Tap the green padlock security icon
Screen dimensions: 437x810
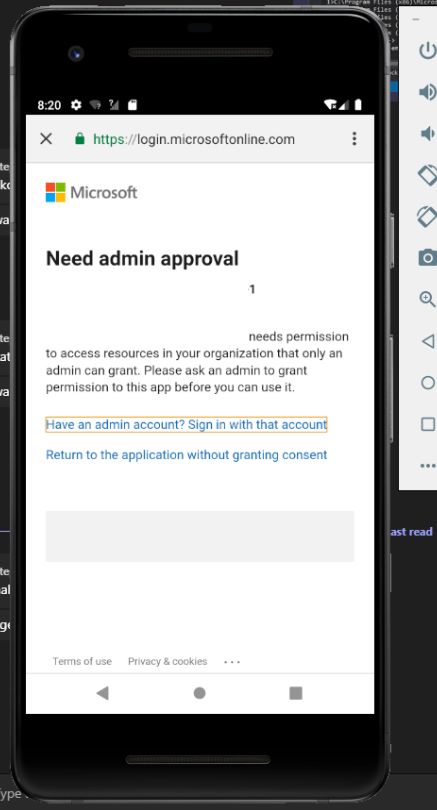(x=80, y=138)
